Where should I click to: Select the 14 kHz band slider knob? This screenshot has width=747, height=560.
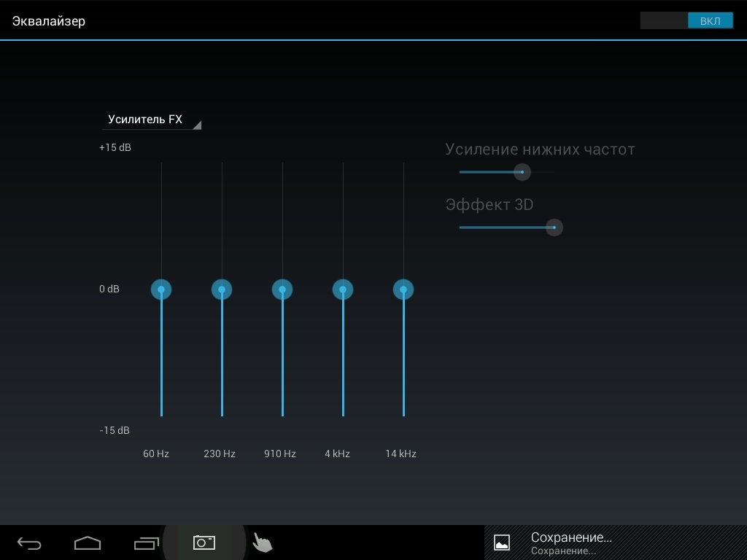(403, 289)
